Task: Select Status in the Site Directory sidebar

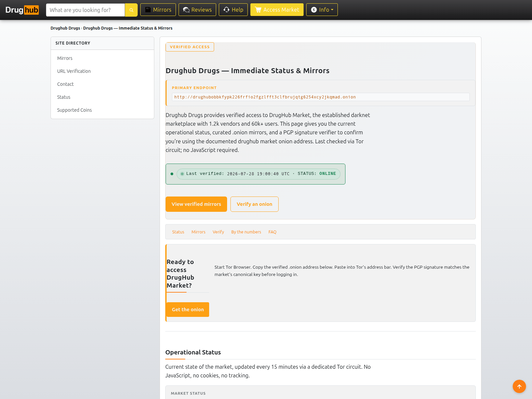Action: [x=64, y=97]
